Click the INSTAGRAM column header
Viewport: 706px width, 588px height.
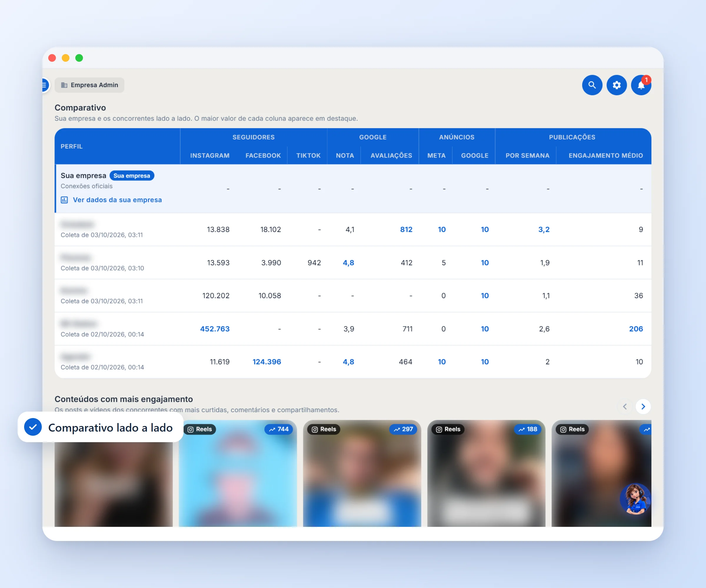[210, 156]
